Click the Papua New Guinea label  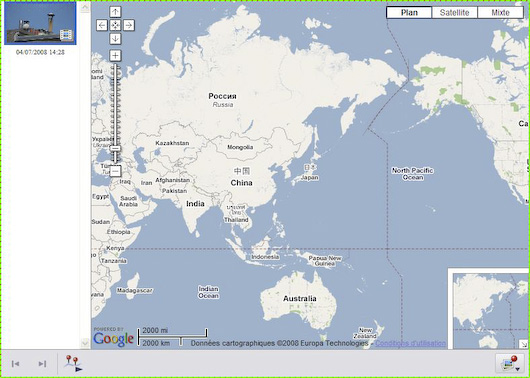pos(325,261)
